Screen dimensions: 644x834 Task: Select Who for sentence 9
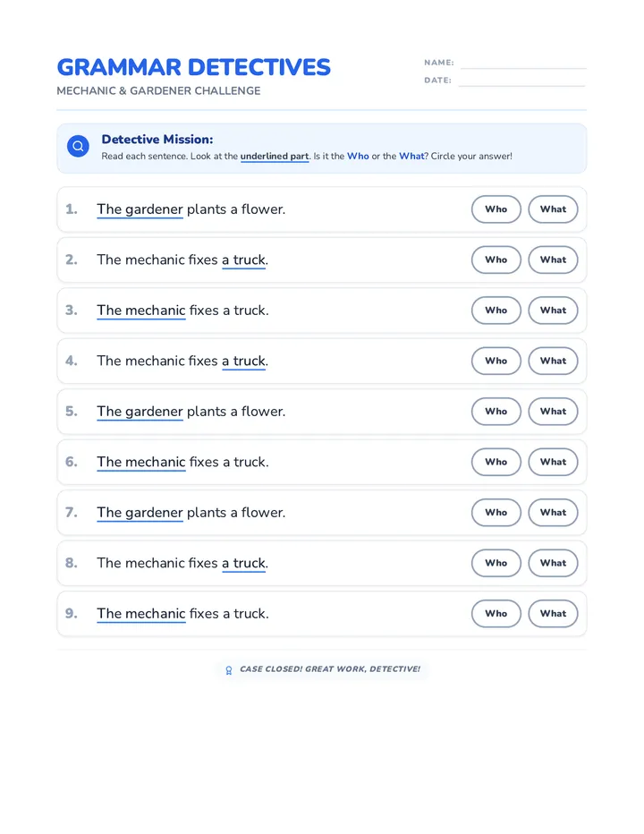496,613
